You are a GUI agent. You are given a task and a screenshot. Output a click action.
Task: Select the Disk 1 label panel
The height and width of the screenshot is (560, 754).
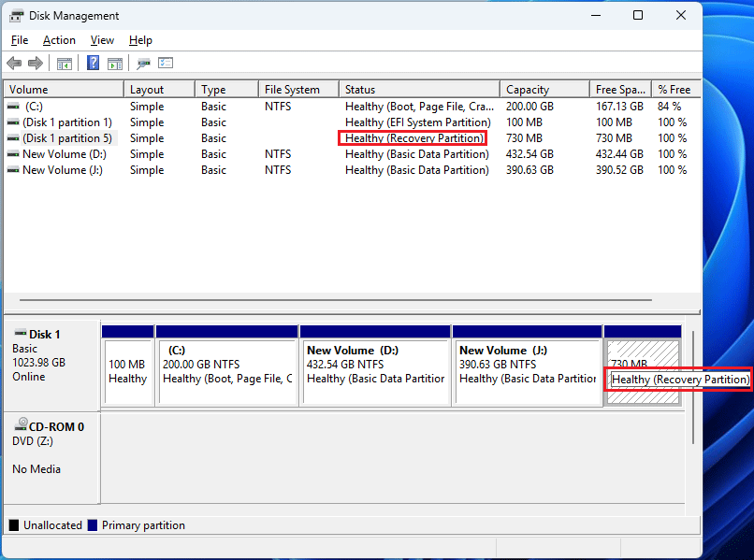pos(52,366)
